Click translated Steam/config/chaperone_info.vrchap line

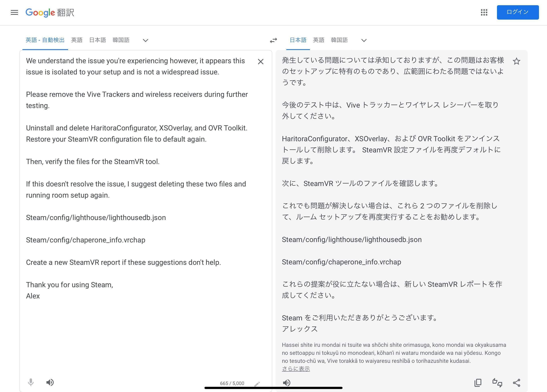342,262
